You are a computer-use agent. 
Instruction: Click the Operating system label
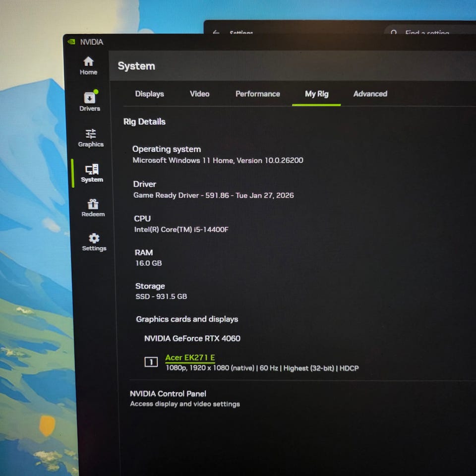point(167,149)
